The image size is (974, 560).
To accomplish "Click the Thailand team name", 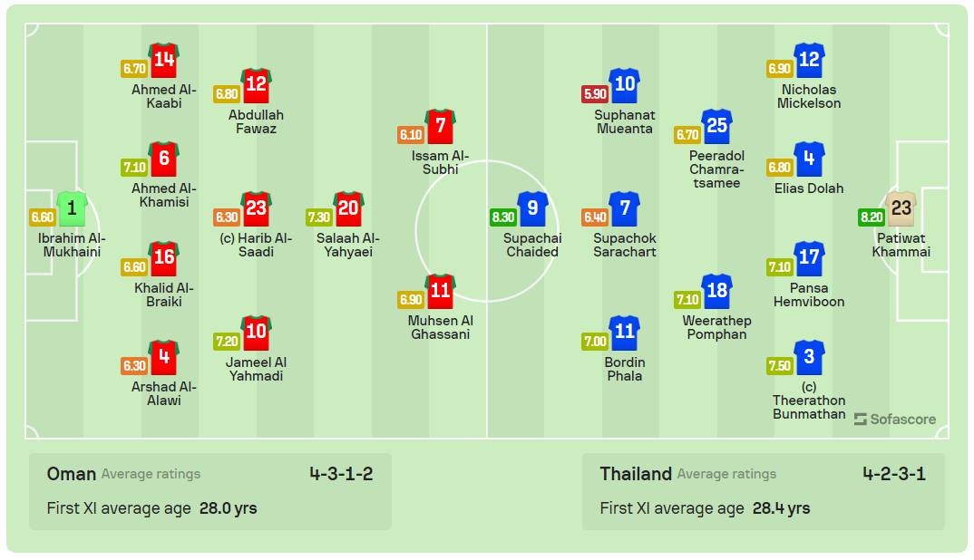I will click(636, 474).
